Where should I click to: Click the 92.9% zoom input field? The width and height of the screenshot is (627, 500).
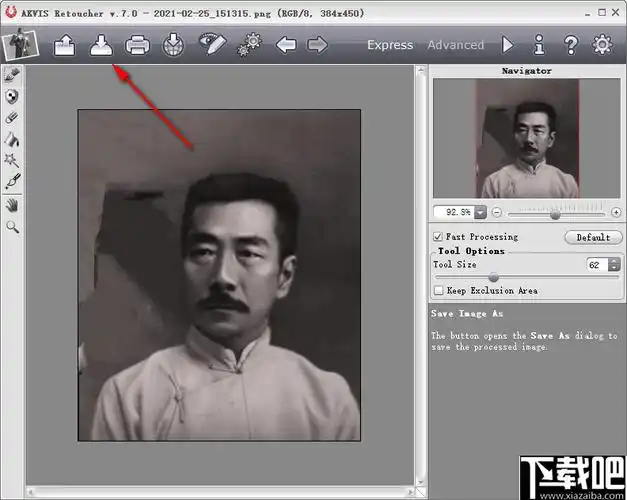tap(454, 212)
